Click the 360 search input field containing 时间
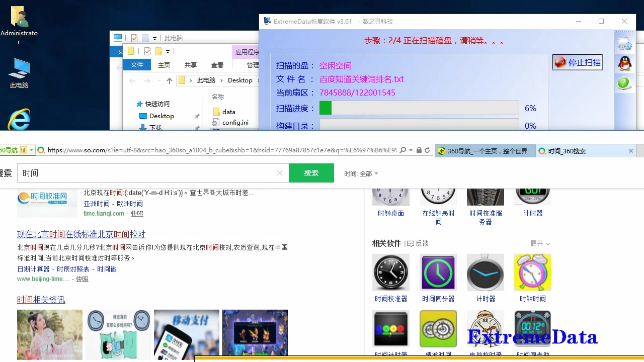This screenshot has height=362, width=644. click(x=153, y=173)
